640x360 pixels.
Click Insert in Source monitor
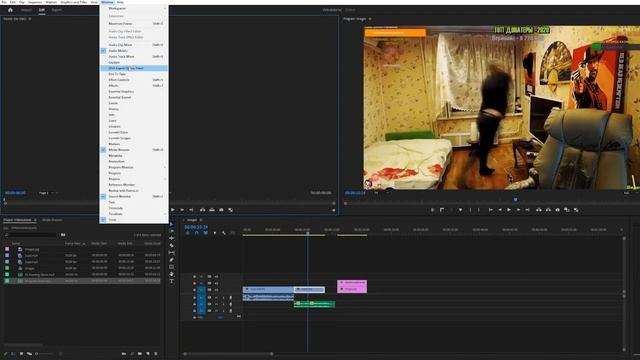point(202,210)
